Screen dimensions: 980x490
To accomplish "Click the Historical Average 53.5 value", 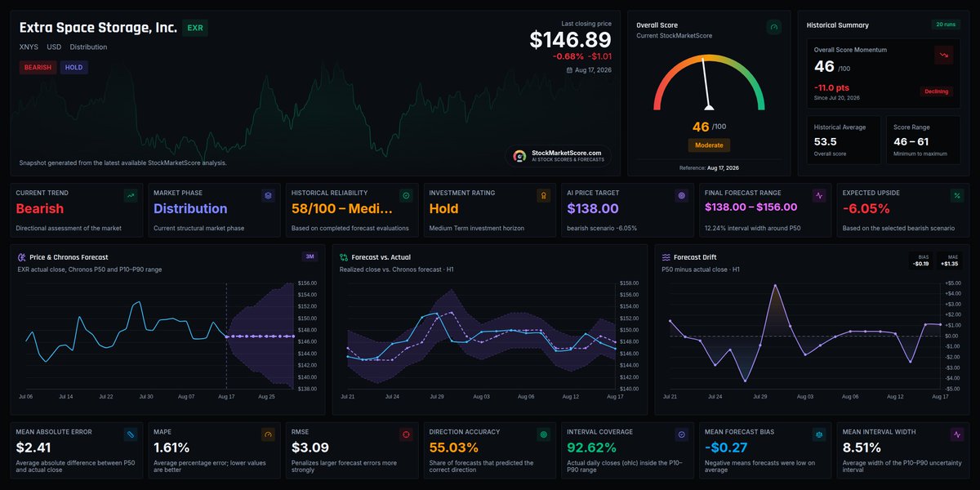I will pos(827,142).
